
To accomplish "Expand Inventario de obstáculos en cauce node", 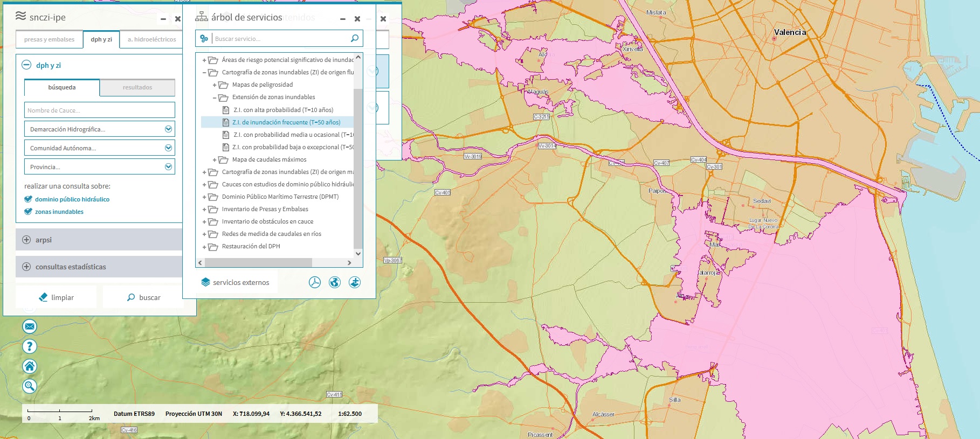I will click(204, 222).
